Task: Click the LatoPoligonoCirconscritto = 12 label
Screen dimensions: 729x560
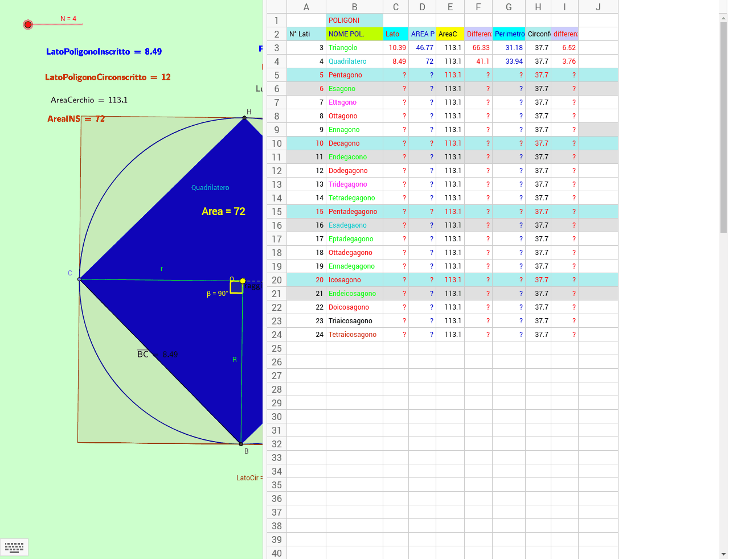Action: pyautogui.click(x=108, y=77)
